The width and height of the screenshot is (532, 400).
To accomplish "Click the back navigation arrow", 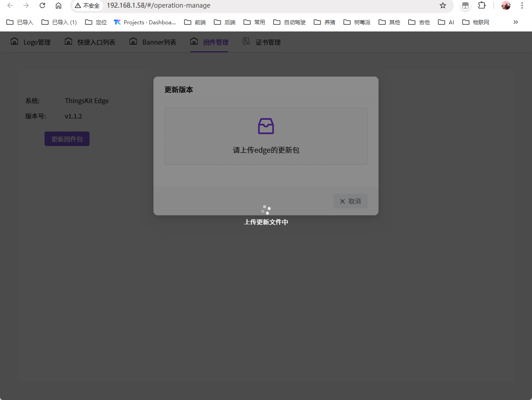I will (10, 5).
